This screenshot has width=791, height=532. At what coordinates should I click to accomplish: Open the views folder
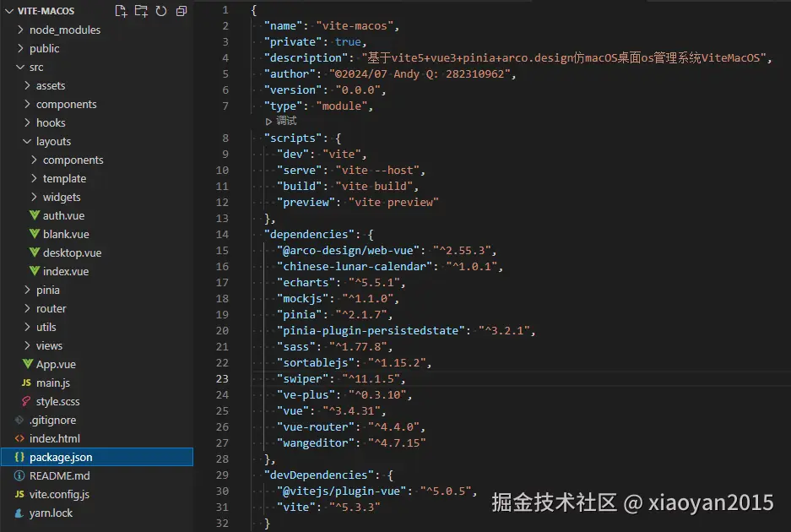(49, 345)
